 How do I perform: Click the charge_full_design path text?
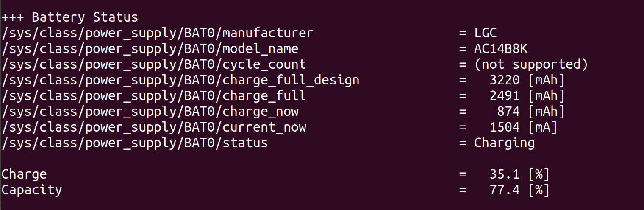pos(180,80)
